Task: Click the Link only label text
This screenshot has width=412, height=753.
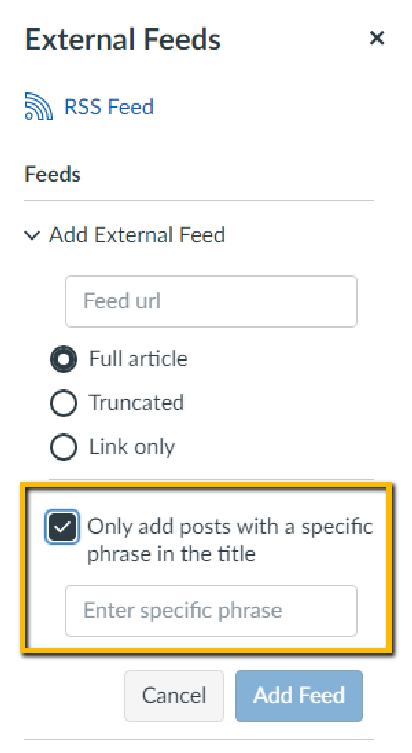Action: coord(132,447)
